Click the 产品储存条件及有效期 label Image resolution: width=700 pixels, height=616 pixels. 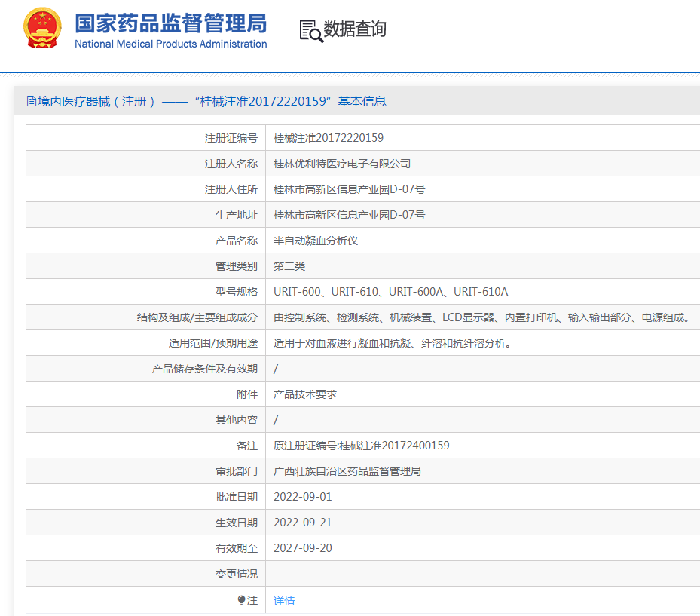coord(204,369)
